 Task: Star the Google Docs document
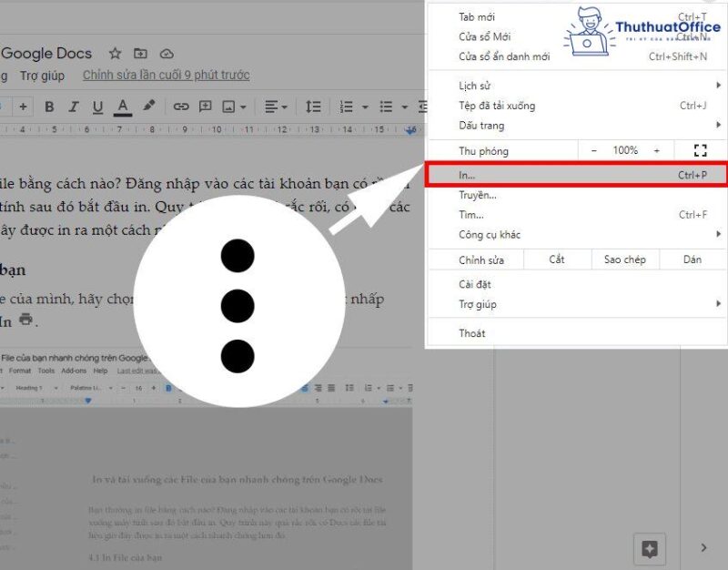coord(115,54)
